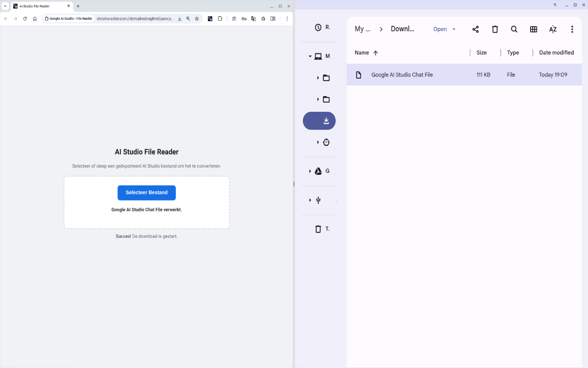This screenshot has height=368, width=588.
Task: Go back in browser history
Action: click(6, 19)
